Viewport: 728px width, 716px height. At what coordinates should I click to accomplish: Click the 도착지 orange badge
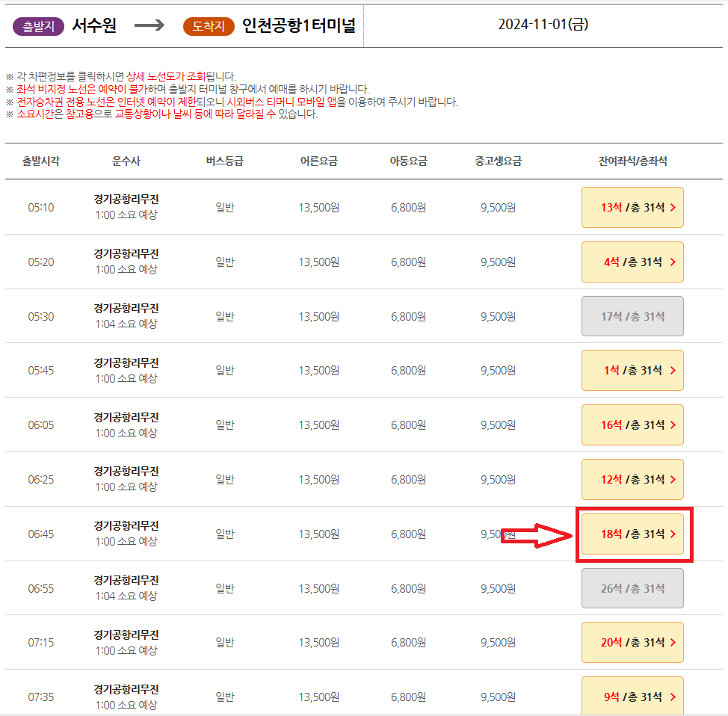coord(209,26)
